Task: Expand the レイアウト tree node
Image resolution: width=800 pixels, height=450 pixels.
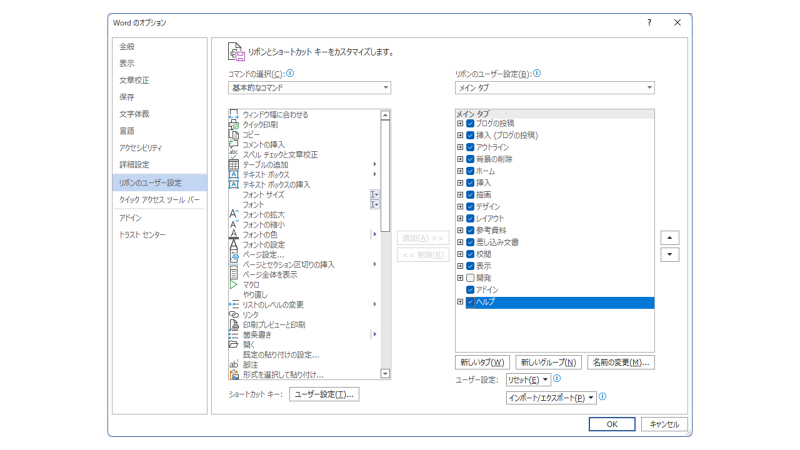Action: click(x=460, y=218)
